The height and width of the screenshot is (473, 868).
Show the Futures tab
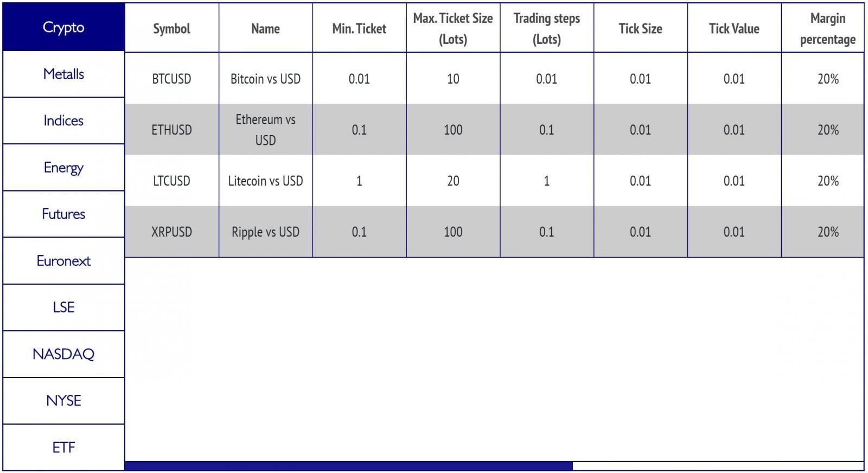click(x=63, y=214)
